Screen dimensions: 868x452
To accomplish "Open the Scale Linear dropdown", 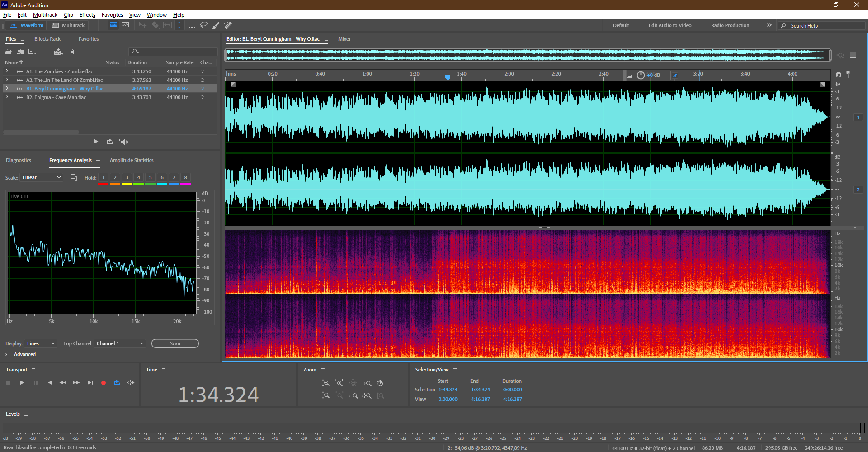I will tap(42, 177).
